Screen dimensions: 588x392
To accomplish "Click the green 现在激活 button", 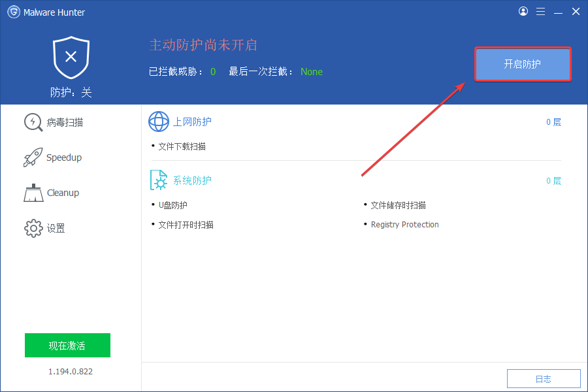I will point(67,345).
